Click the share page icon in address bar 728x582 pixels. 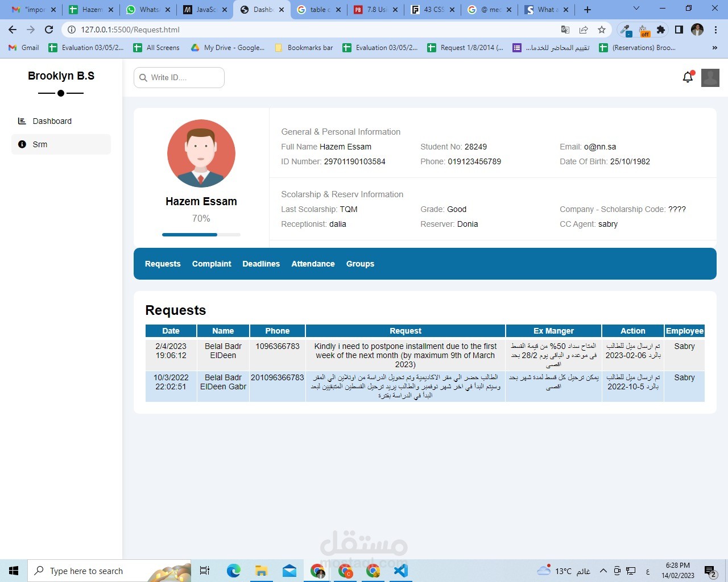[x=584, y=30]
